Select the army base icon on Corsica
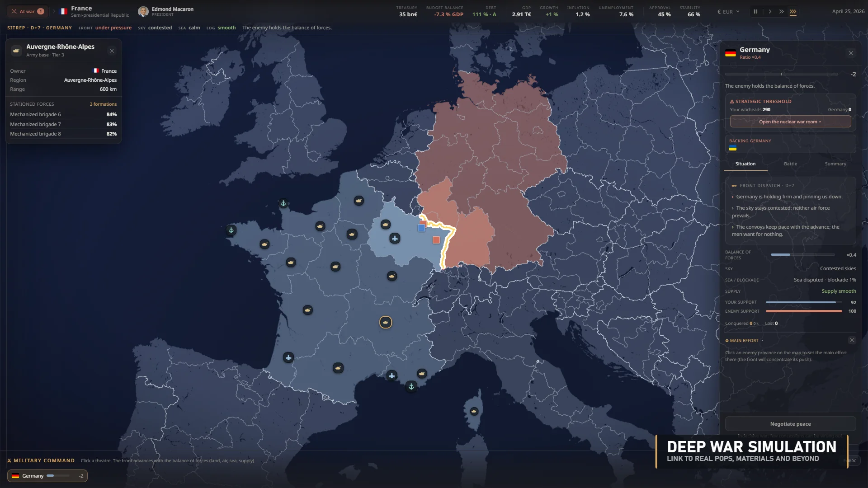Screen dimensions: 868x488 474,411
